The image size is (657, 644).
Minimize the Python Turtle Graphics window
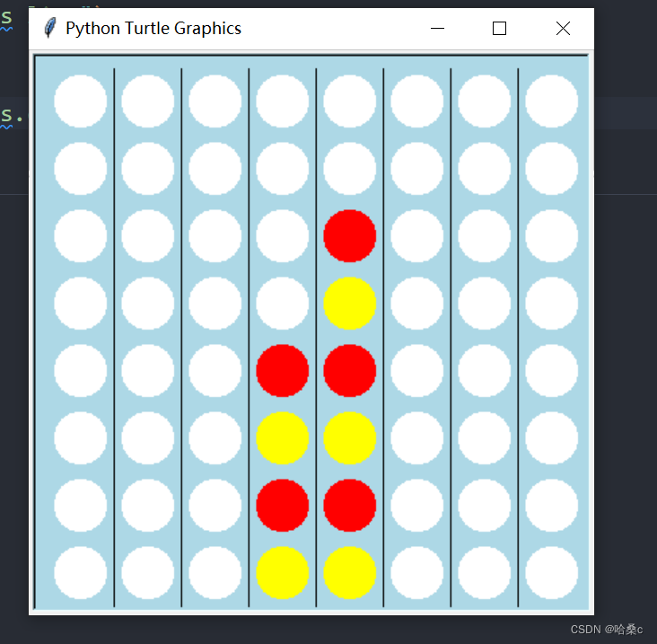pos(437,29)
